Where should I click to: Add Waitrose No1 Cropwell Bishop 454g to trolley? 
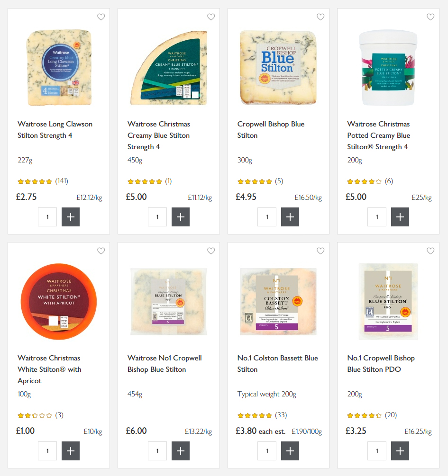tap(181, 451)
